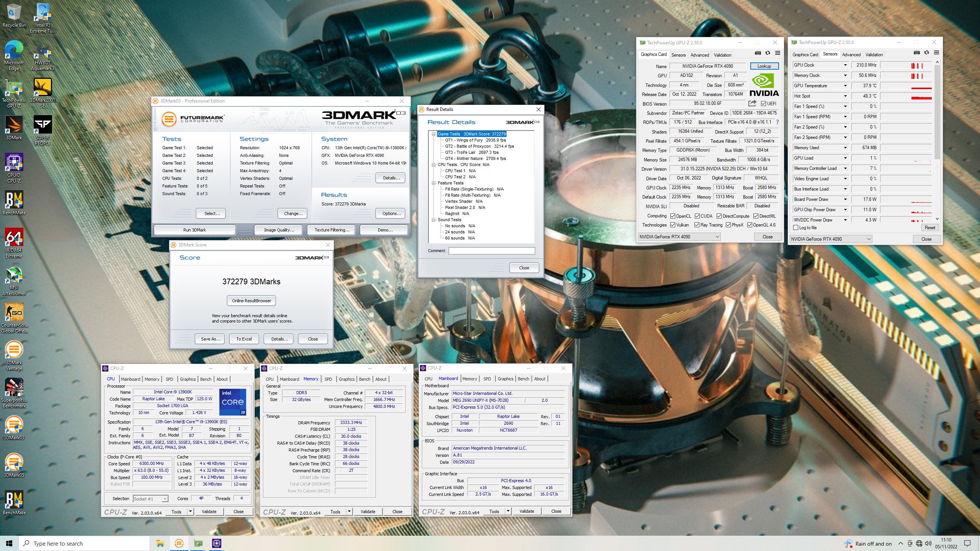The image size is (980, 551).
Task: Open GPU-Z Graphics Card window hamburger menu
Action: [x=777, y=53]
